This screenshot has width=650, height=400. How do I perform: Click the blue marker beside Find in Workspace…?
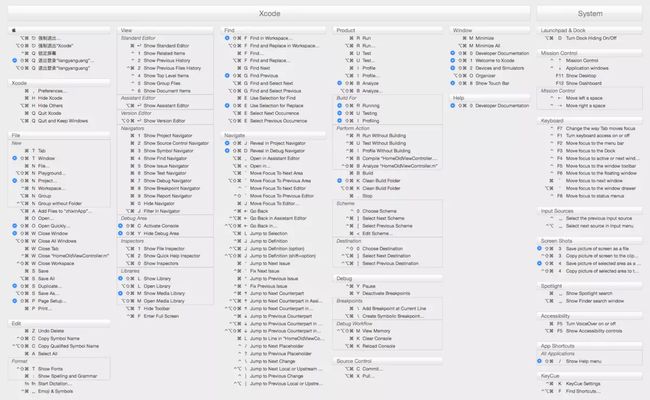click(x=227, y=38)
